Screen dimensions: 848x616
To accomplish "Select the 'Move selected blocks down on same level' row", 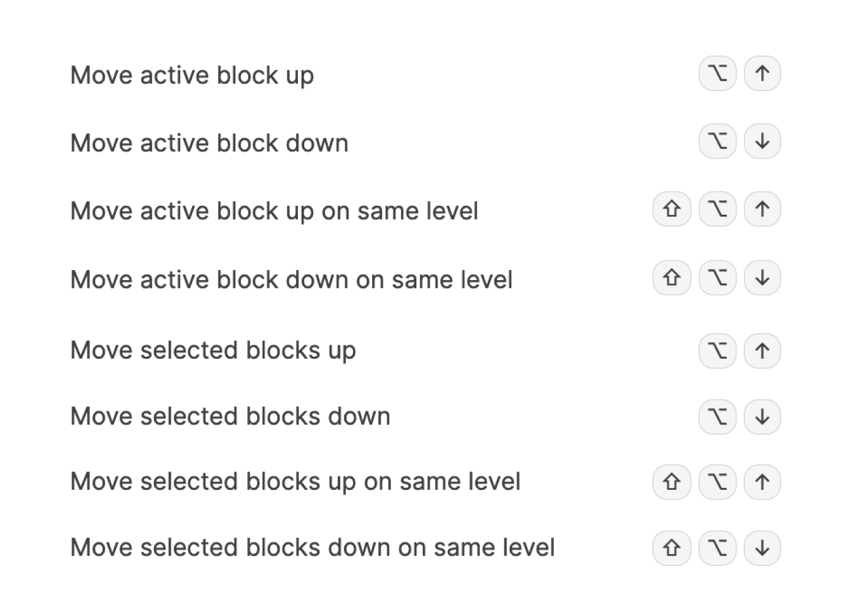I will coord(313,548).
